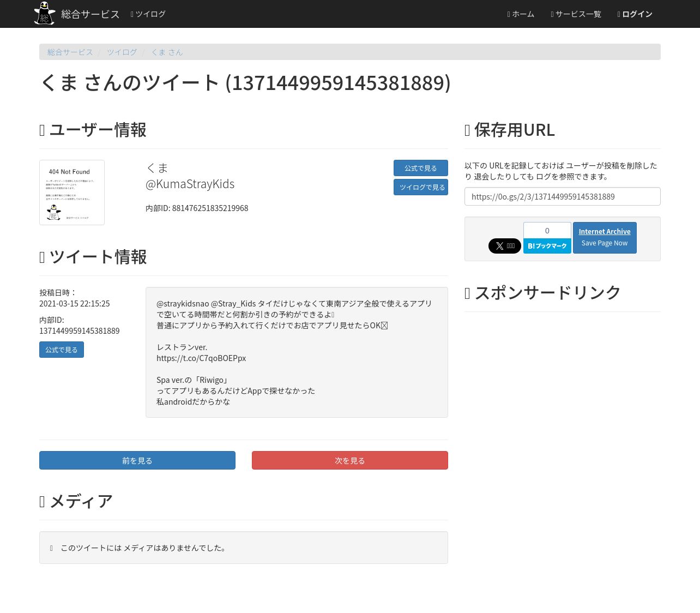The width and height of the screenshot is (700, 613).
Task: Click ログイン in the top navigation
Action: [x=635, y=14]
